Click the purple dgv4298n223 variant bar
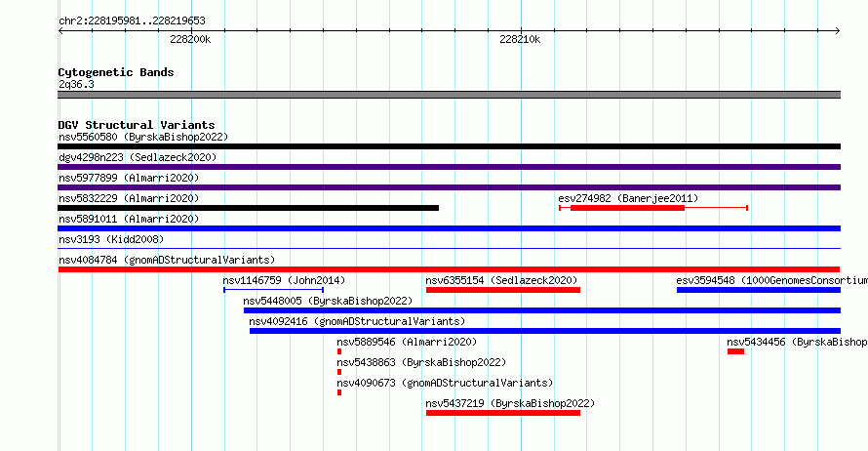The image size is (868, 451). [449, 167]
